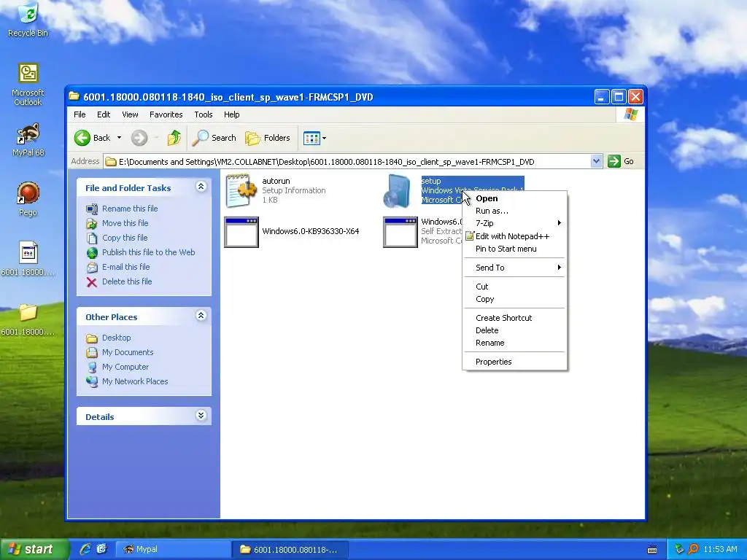Open the Edit menu

pyautogui.click(x=104, y=114)
